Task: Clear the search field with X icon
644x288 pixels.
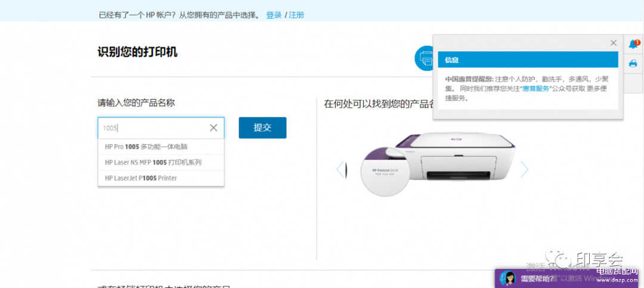Action: 213,128
